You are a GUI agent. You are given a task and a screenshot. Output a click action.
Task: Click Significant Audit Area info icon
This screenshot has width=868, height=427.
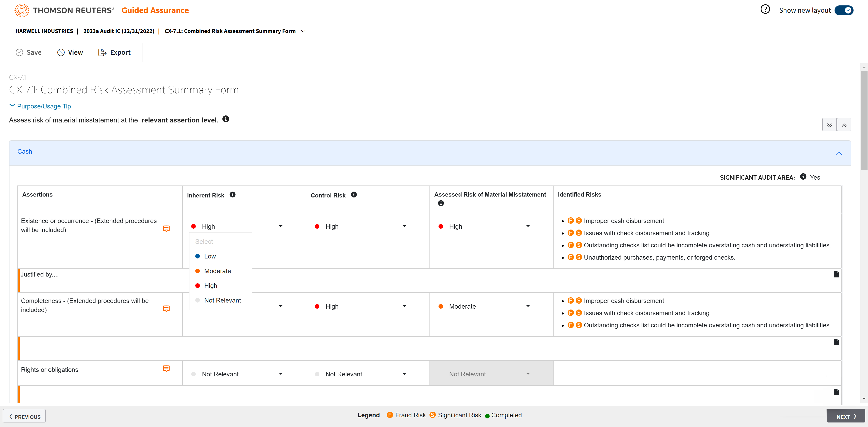pyautogui.click(x=803, y=176)
